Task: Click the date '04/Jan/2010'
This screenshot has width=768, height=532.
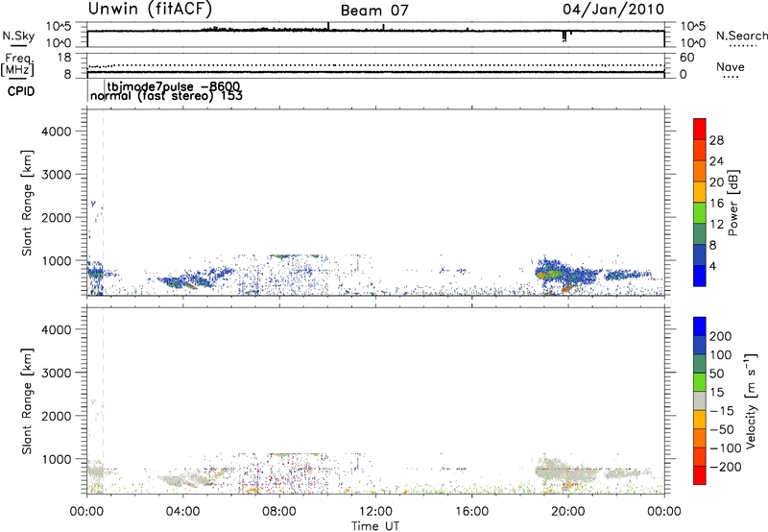Action: point(613,10)
